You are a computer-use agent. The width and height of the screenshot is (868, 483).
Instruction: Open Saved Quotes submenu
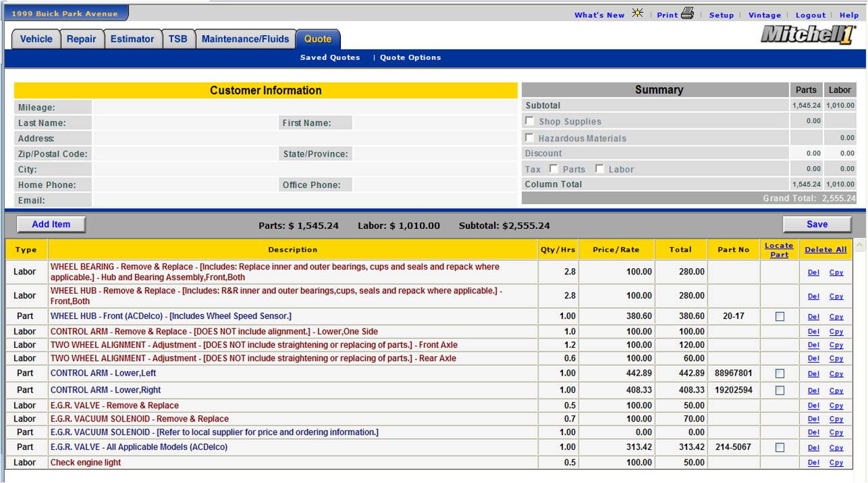click(330, 57)
